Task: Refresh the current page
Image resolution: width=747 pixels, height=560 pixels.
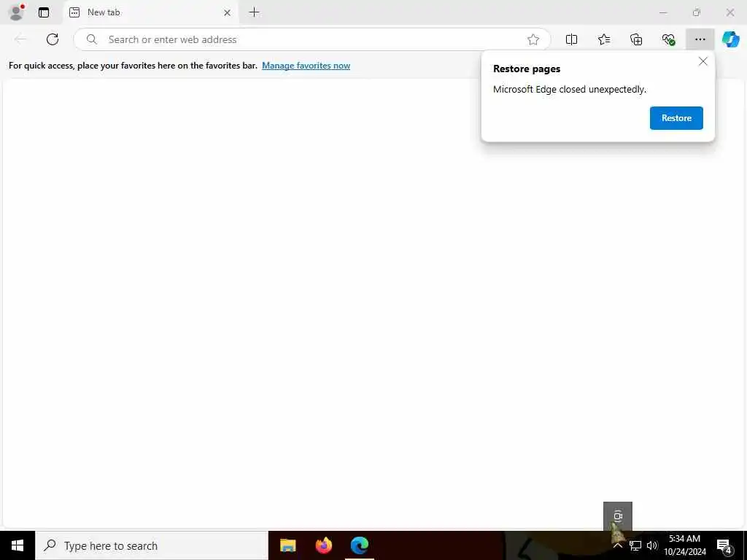Action: 53,39
